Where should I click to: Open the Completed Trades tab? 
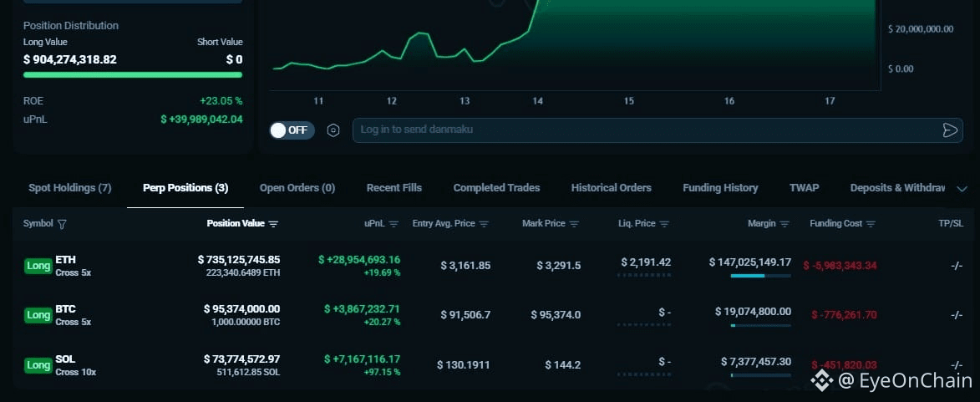496,188
